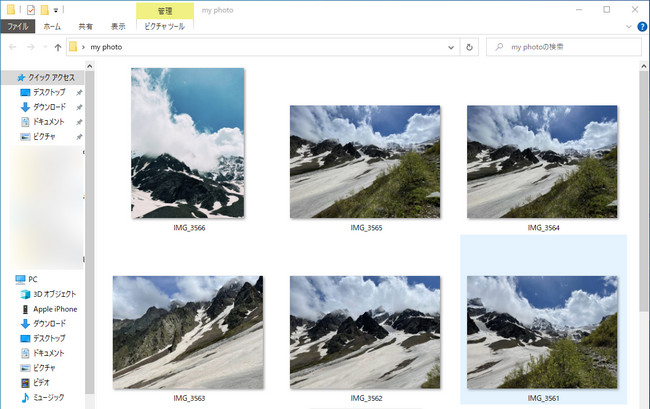Go back with the back arrow
This screenshot has height=409, width=650.
point(12,47)
